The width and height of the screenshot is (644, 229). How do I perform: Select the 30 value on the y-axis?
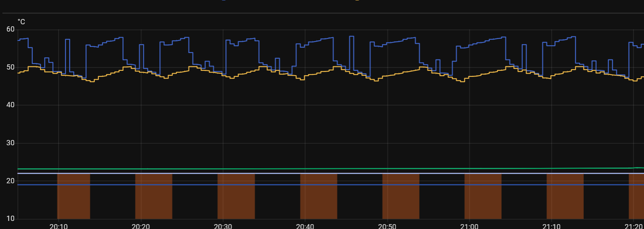coord(11,143)
